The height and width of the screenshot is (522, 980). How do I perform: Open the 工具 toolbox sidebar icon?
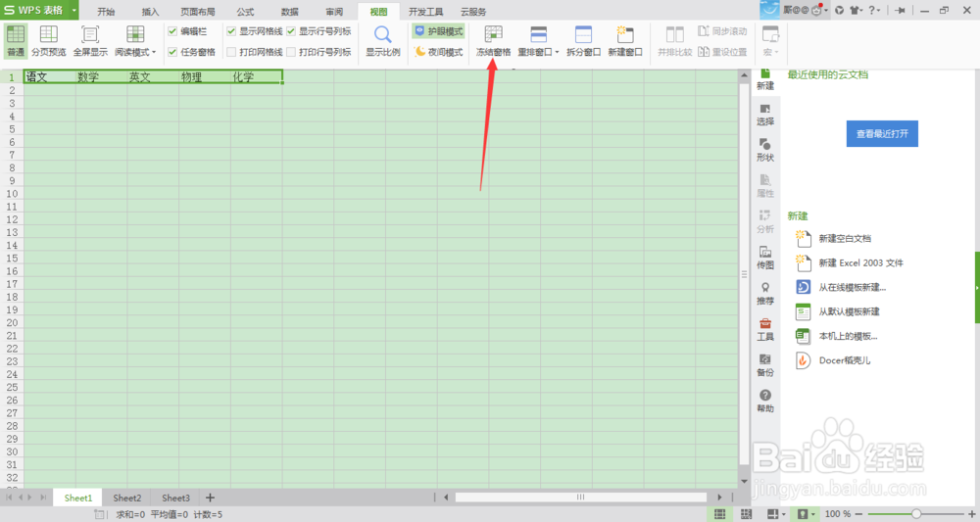coord(765,330)
